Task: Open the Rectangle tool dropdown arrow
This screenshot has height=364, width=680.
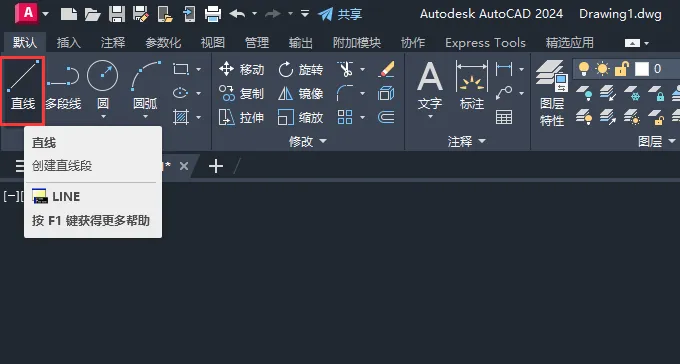Action: pos(199,69)
